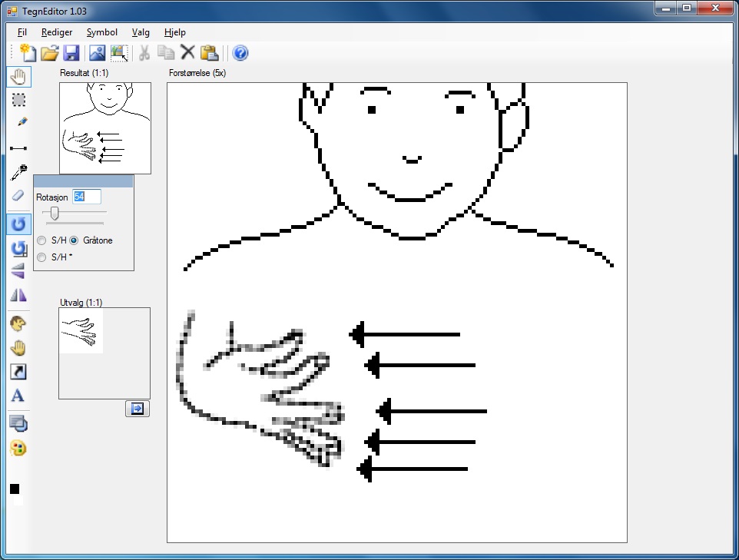The width and height of the screenshot is (739, 560).
Task: Select the eraser tool
Action: point(18,195)
